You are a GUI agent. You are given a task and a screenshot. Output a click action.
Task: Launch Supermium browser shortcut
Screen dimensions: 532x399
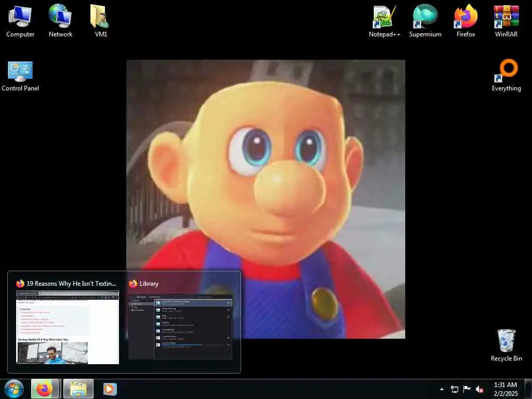click(425, 21)
